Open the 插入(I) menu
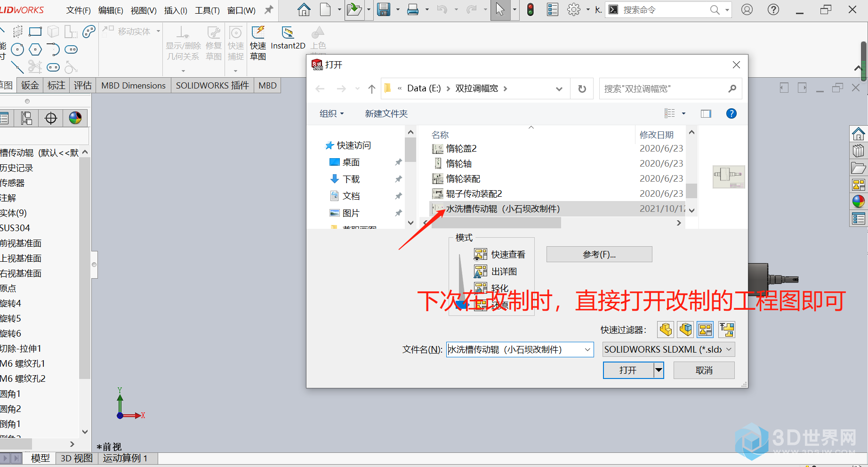Screen dimensions: 868x467 (x=176, y=10)
